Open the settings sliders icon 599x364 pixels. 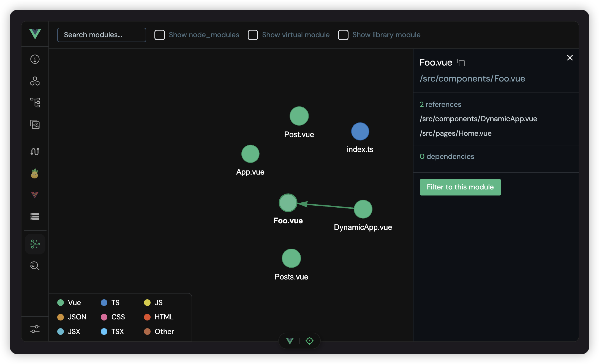coord(35,329)
